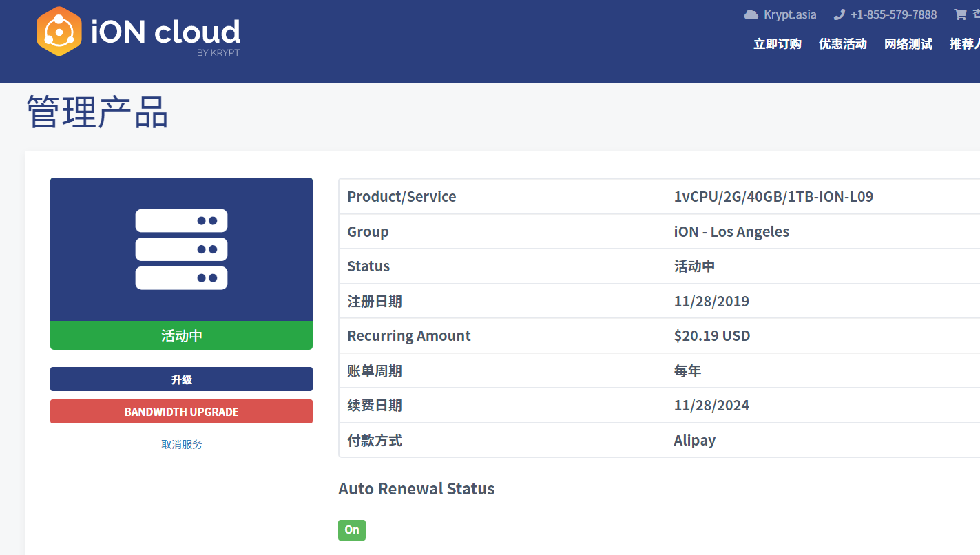980x555 pixels.
Task: Click the green 活动中 status banner
Action: (181, 335)
